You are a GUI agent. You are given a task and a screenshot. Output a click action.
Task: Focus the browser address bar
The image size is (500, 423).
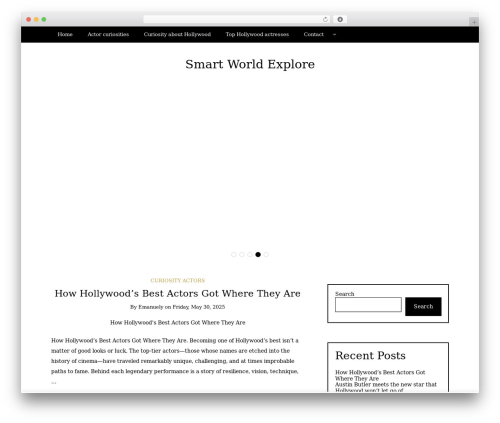[x=236, y=20]
